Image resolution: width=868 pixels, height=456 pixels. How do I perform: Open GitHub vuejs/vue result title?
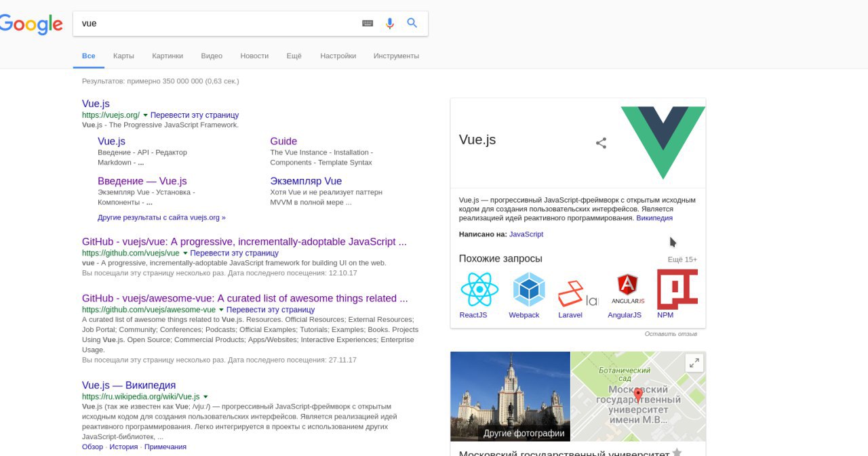click(x=244, y=241)
